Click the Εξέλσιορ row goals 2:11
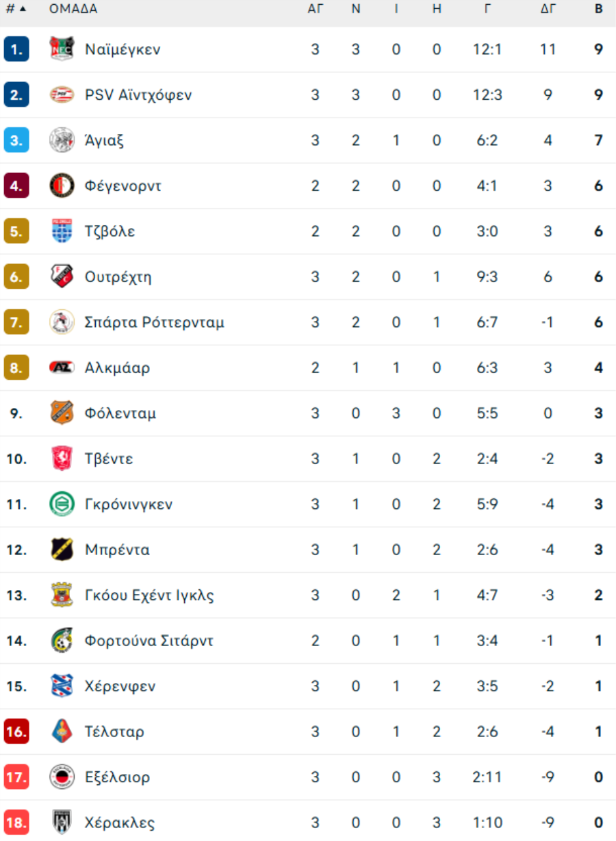This screenshot has width=616, height=841. (x=487, y=777)
